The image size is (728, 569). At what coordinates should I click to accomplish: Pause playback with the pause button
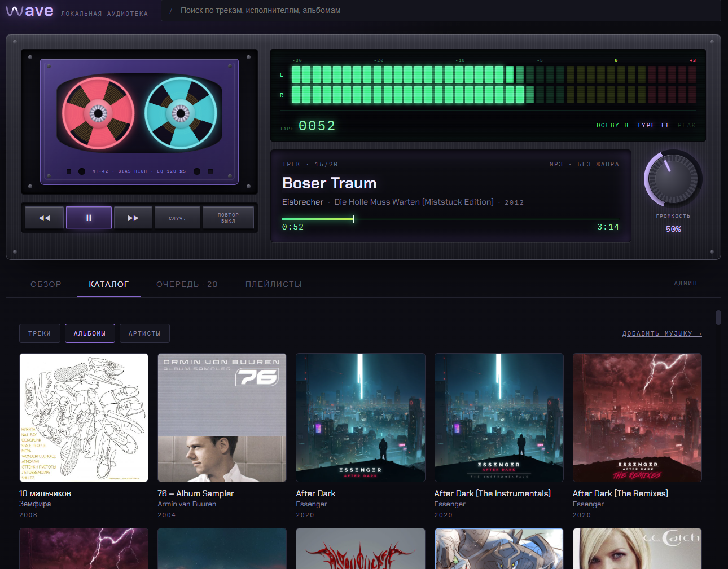(x=89, y=218)
